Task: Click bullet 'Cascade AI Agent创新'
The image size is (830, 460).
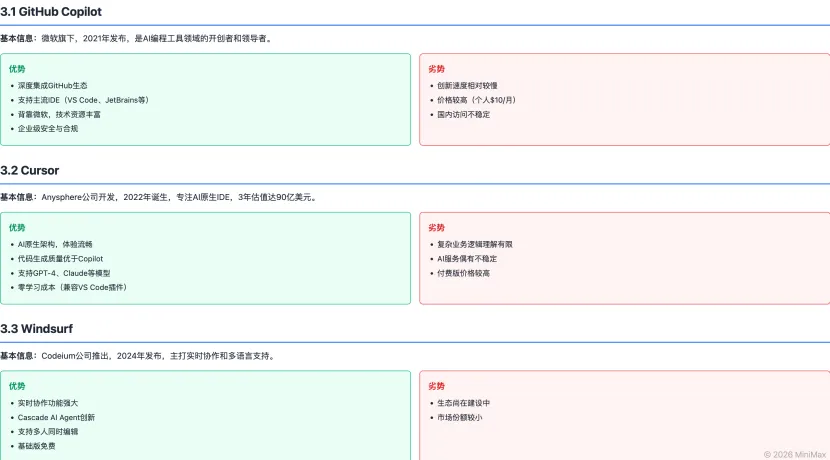Action: click(56, 417)
